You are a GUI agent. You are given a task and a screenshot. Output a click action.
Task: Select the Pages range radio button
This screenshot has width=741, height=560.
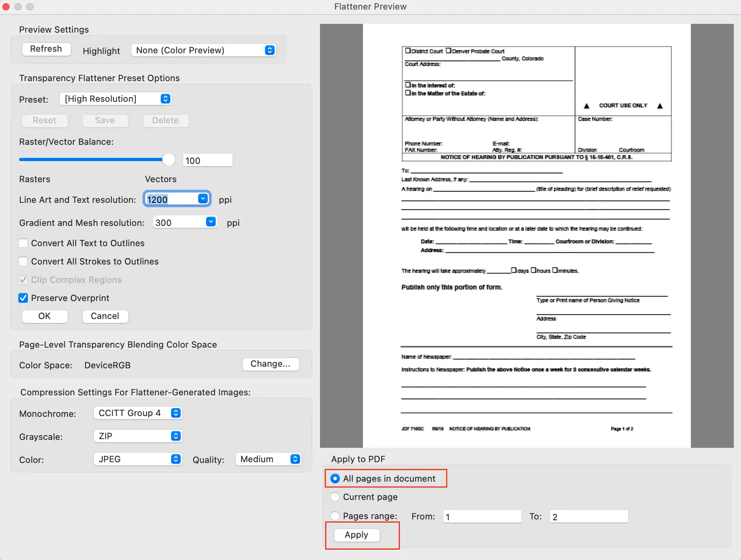[x=335, y=516]
